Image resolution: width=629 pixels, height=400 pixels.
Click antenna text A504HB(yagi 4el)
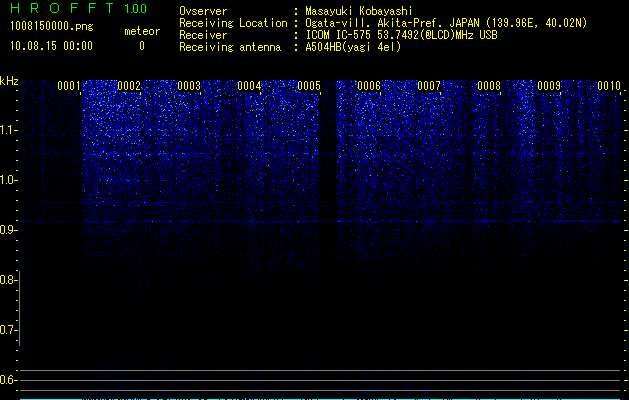tap(353, 47)
